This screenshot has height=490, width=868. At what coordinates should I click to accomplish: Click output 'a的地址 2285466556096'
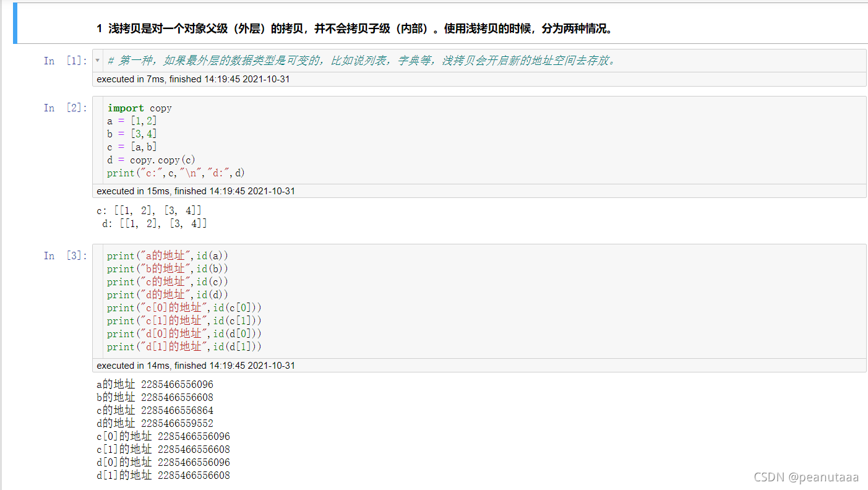click(155, 384)
